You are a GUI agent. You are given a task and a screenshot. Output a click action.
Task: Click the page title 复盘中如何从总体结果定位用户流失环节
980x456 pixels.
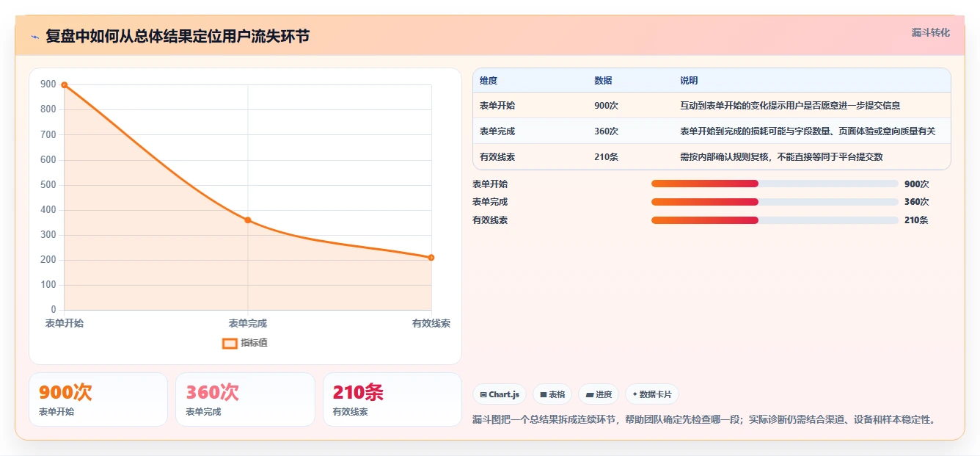coord(178,36)
